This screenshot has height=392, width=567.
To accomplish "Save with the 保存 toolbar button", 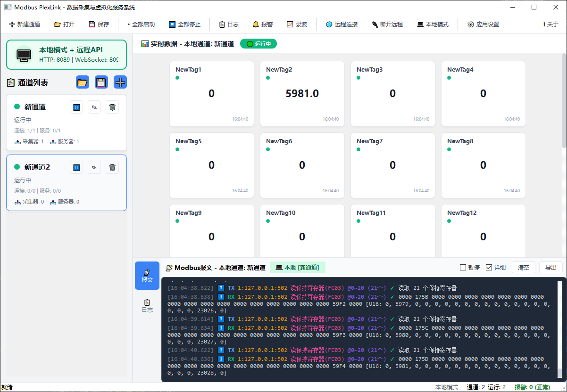I will point(99,24).
